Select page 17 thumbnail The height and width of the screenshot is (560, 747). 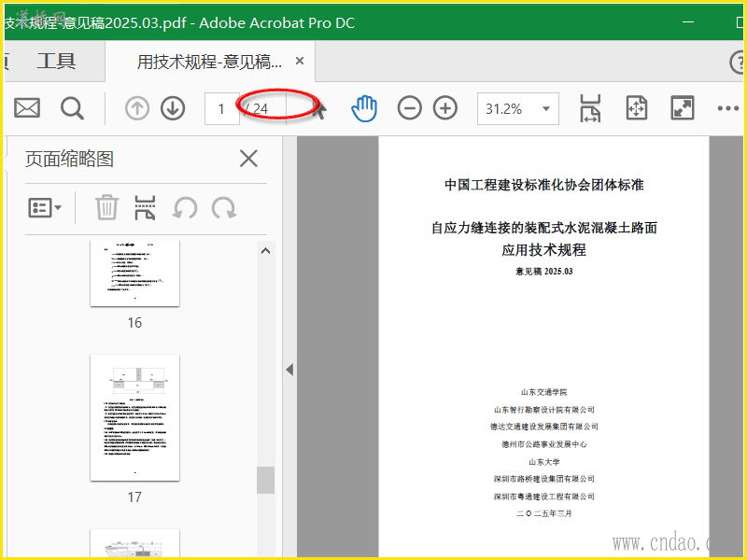coord(134,417)
